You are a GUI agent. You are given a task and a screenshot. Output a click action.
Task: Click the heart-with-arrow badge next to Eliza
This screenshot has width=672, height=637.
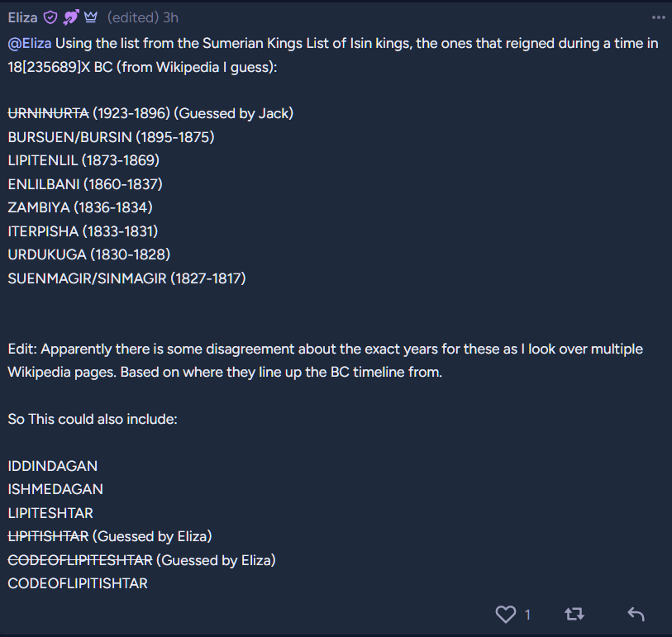[71, 17]
